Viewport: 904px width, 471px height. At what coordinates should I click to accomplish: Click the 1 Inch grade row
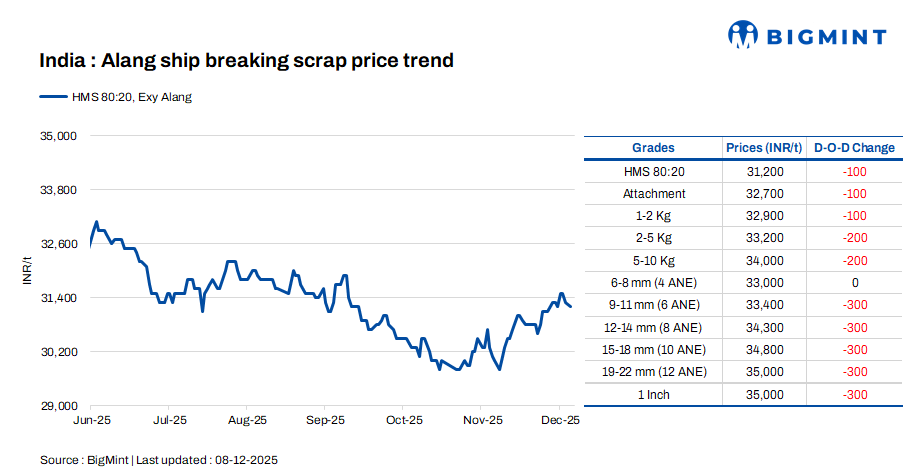click(x=654, y=395)
